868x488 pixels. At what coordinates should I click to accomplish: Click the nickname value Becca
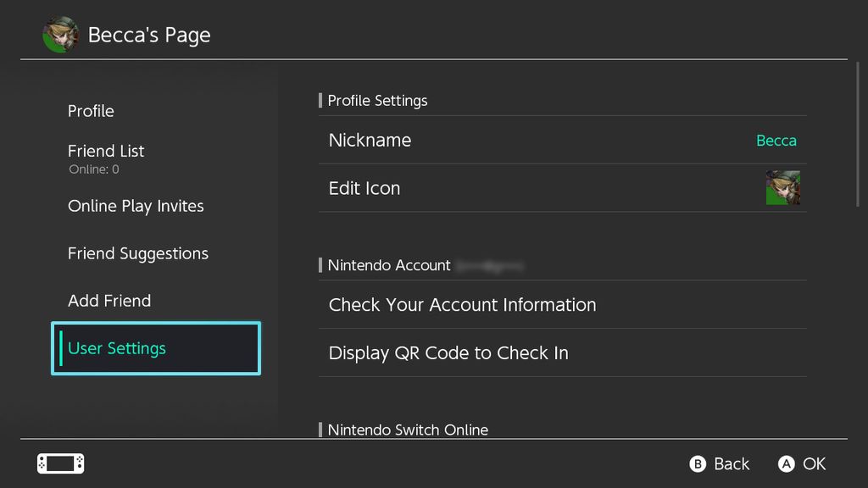[x=776, y=141]
